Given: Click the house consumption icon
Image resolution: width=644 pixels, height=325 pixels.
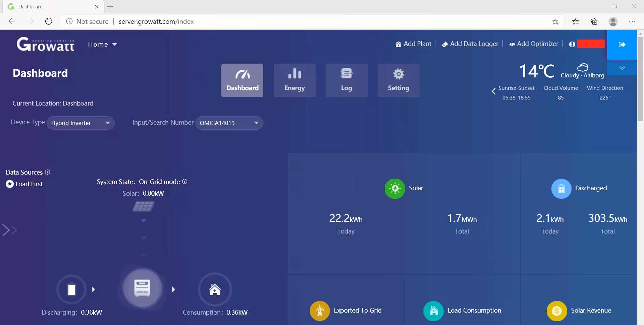Looking at the screenshot, I should tap(215, 289).
